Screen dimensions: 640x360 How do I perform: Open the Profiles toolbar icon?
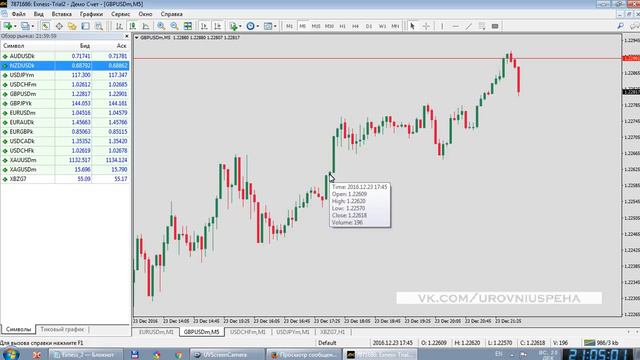click(x=25, y=26)
